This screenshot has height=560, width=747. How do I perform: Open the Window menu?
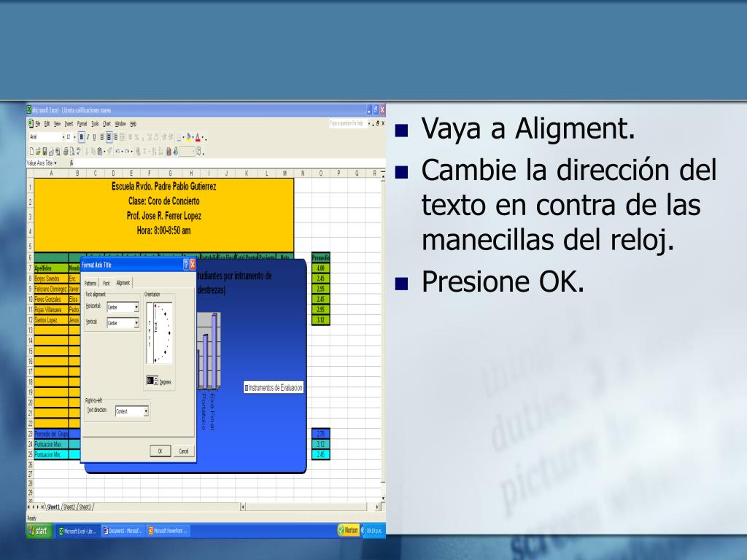[x=120, y=124]
